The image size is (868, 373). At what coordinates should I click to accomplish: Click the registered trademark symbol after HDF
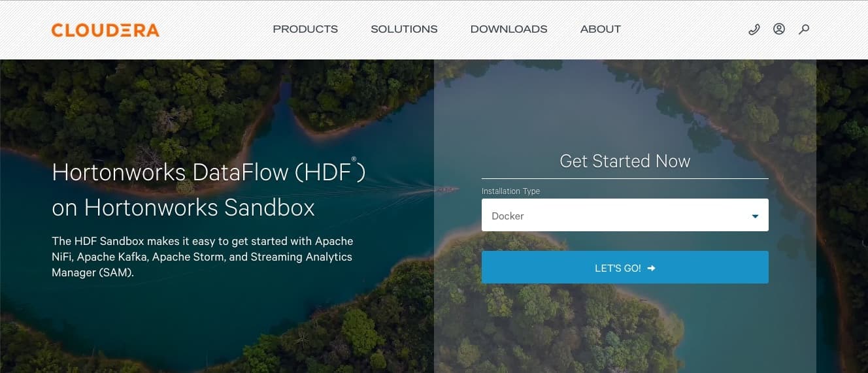pyautogui.click(x=354, y=159)
